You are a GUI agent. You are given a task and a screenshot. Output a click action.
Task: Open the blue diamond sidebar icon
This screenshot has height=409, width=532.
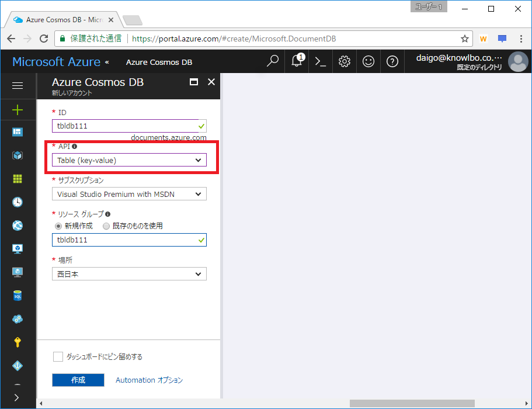point(18,366)
